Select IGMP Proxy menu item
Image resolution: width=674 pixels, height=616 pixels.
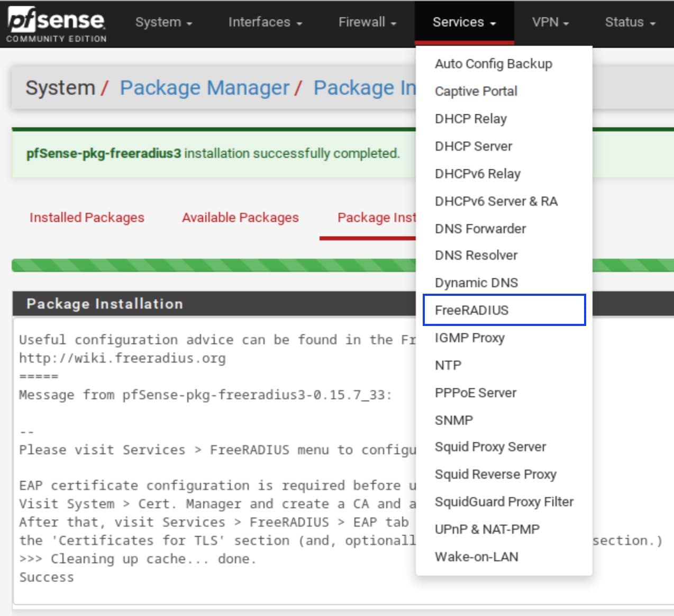pos(504,338)
